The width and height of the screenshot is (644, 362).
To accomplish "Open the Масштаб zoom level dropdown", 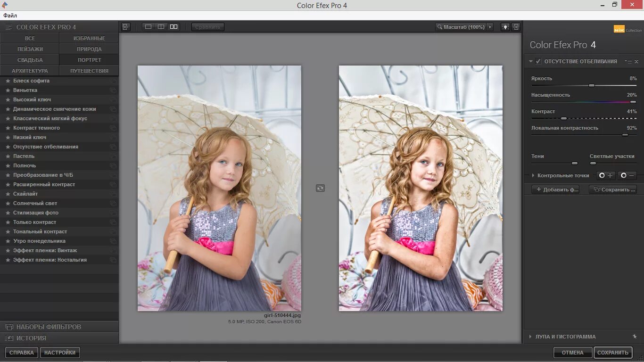I will pos(490,27).
